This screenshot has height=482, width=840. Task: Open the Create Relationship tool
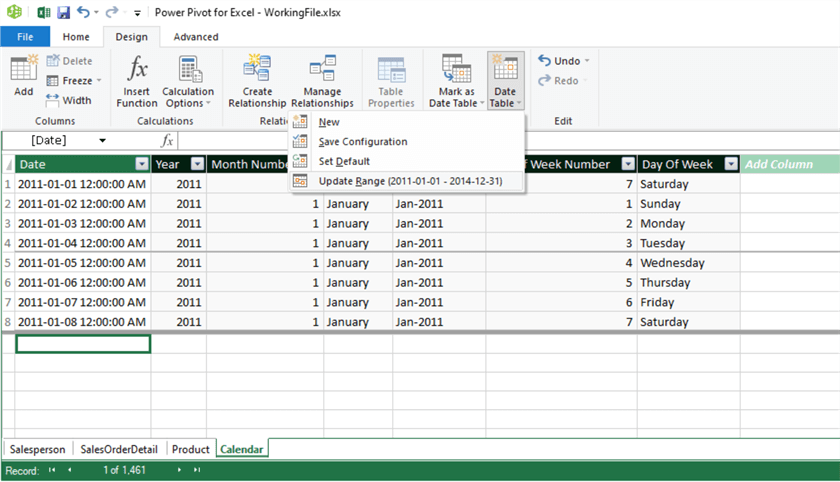pyautogui.click(x=257, y=80)
